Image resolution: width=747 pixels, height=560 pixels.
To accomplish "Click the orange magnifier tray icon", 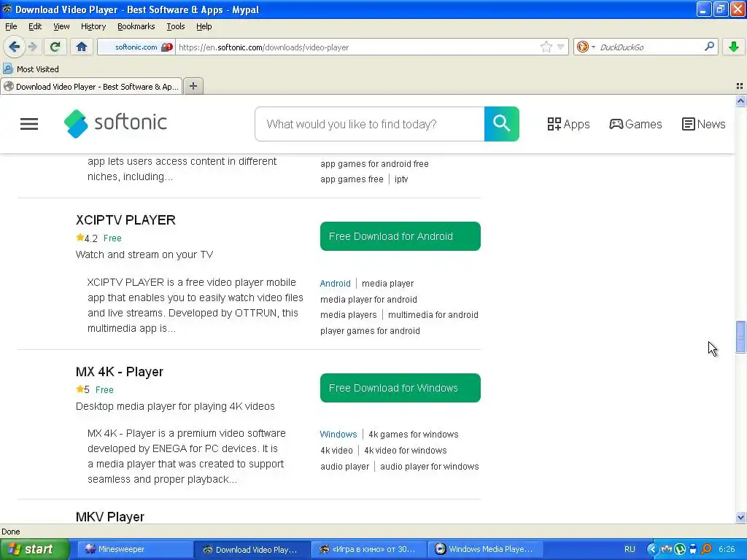I will (706, 549).
